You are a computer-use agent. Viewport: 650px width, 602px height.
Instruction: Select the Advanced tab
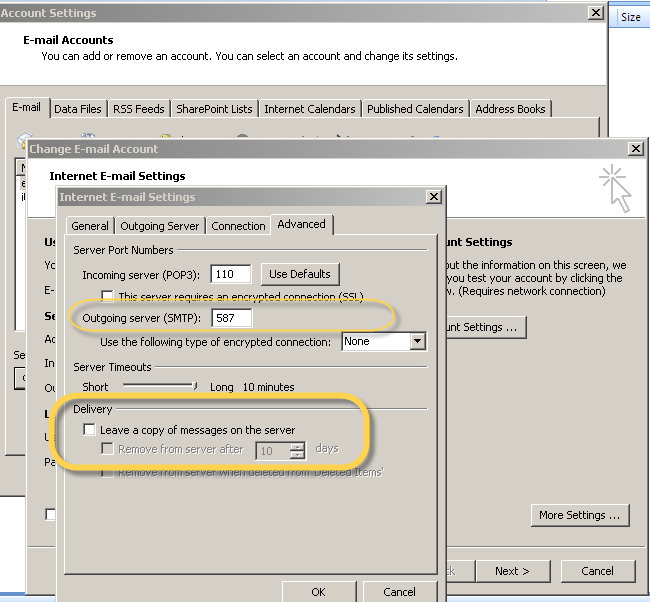pyautogui.click(x=301, y=224)
